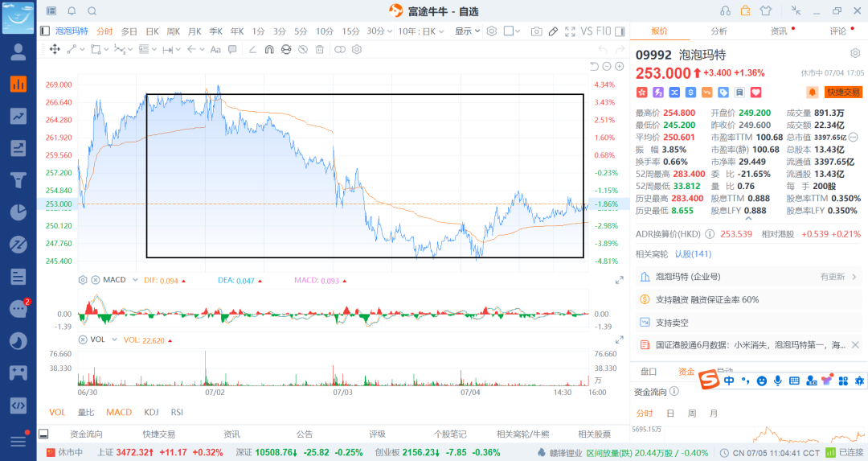
Task: Open the notification bell in title bar
Action: coord(72,11)
